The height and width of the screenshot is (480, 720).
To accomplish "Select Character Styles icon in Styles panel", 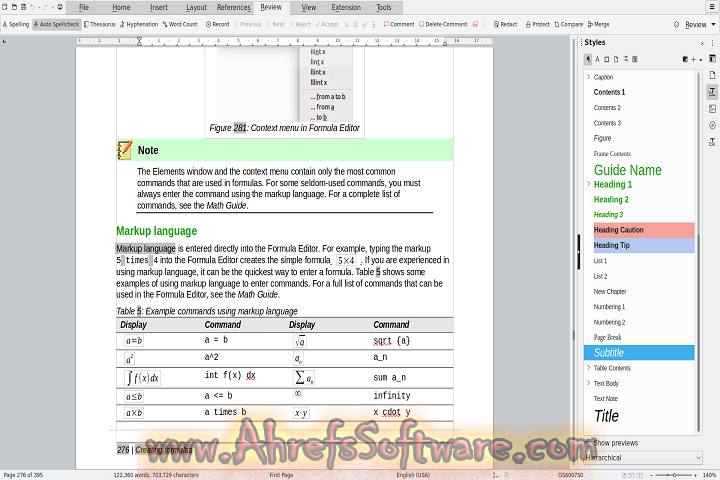I will click(598, 59).
